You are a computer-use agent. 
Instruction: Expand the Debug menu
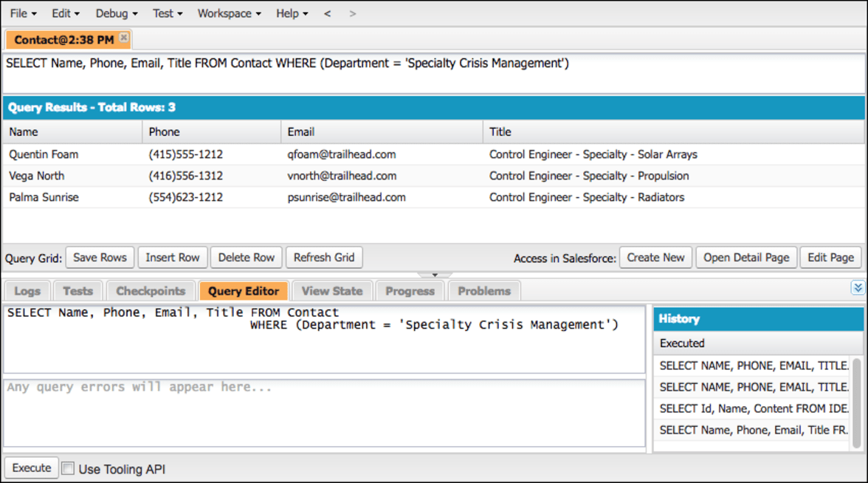coord(117,13)
